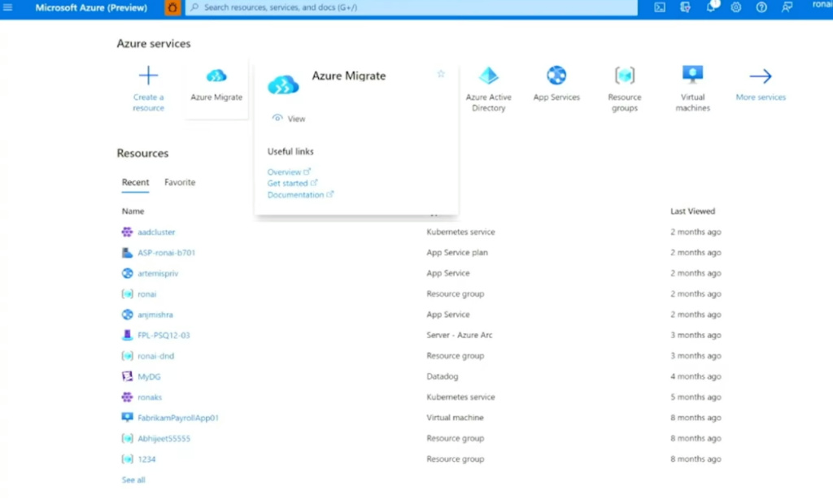Screen dimensions: 833x504
Task: Open the Overview useful link
Action: point(289,172)
